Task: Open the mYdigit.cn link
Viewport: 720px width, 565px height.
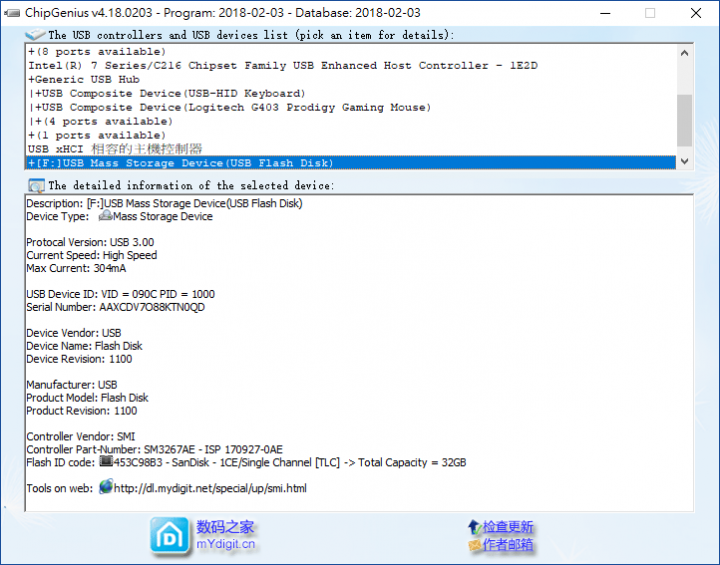Action: 225,544
